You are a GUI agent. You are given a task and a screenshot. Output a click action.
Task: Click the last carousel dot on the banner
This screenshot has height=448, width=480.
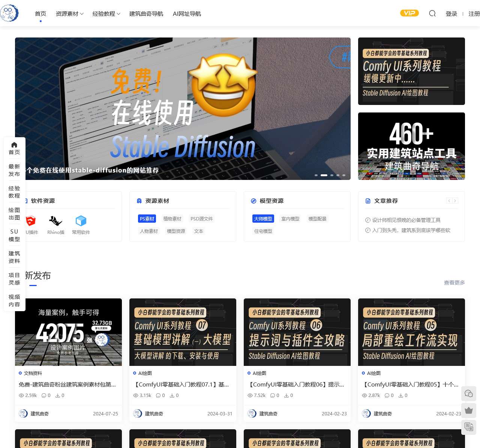point(344,175)
